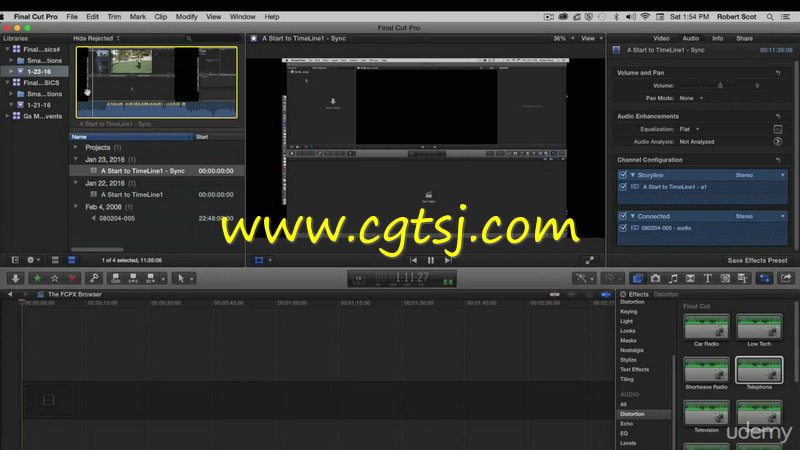Open the Trim menu
This screenshot has height=450, width=800.
click(x=114, y=17)
